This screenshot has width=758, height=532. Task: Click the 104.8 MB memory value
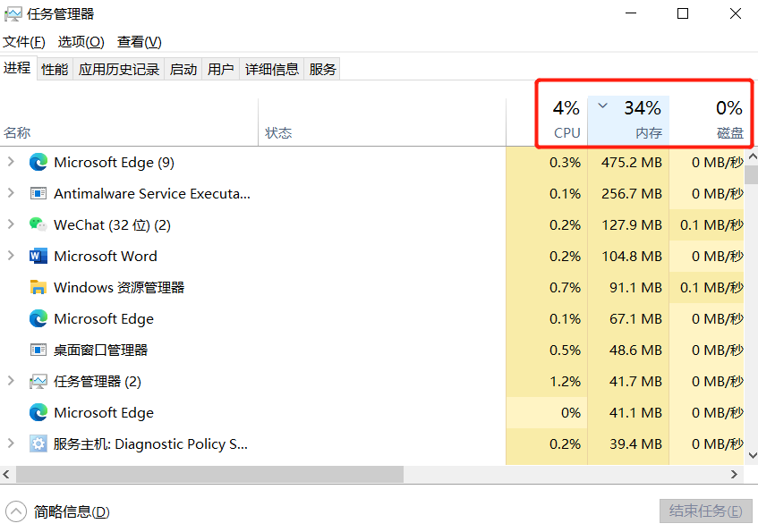click(x=631, y=256)
